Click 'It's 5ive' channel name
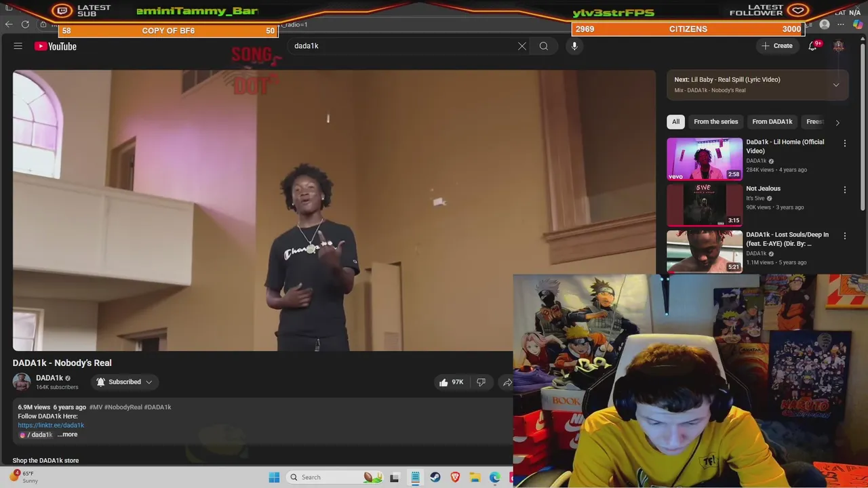Screen dimensions: 868x488 coord(755,199)
